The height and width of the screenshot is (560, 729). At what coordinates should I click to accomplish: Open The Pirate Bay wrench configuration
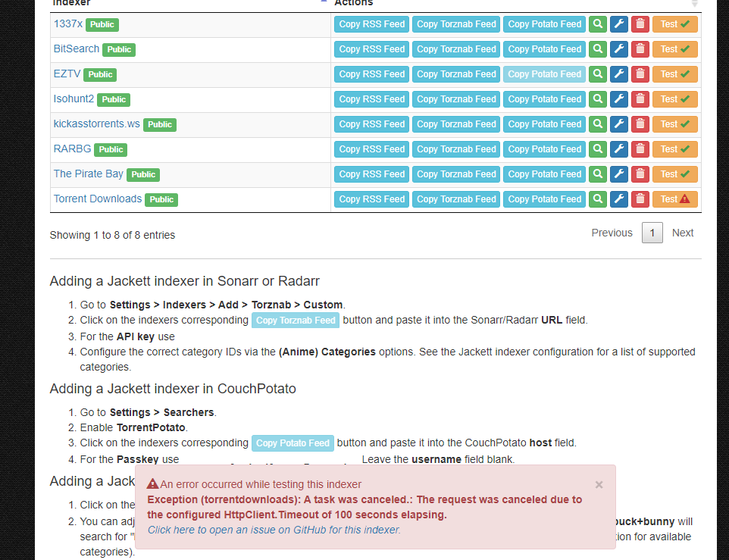pyautogui.click(x=619, y=174)
